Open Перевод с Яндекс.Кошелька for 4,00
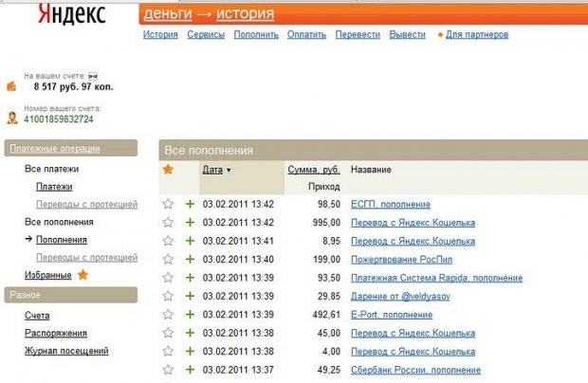588x383 pixels. [413, 352]
